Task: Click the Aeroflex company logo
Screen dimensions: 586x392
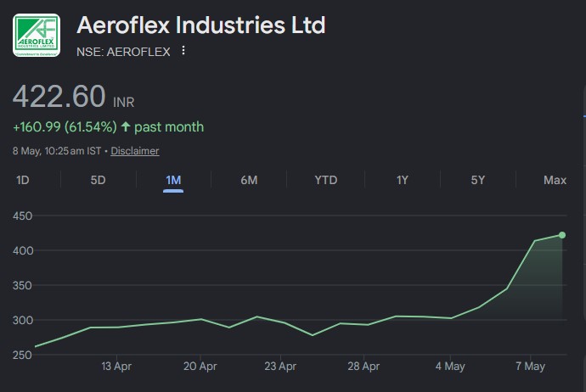Action: 37,36
